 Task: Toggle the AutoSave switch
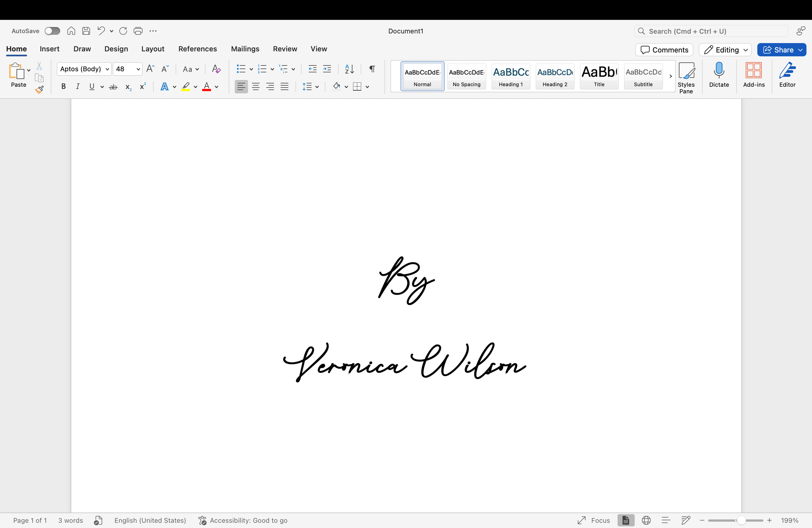point(52,31)
